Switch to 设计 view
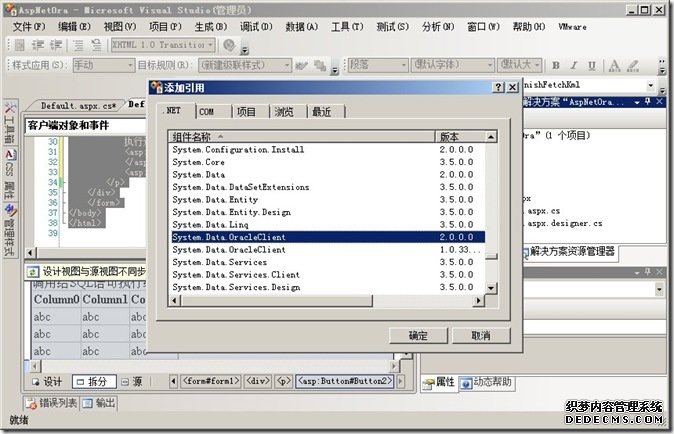This screenshot has width=674, height=434. 47,382
